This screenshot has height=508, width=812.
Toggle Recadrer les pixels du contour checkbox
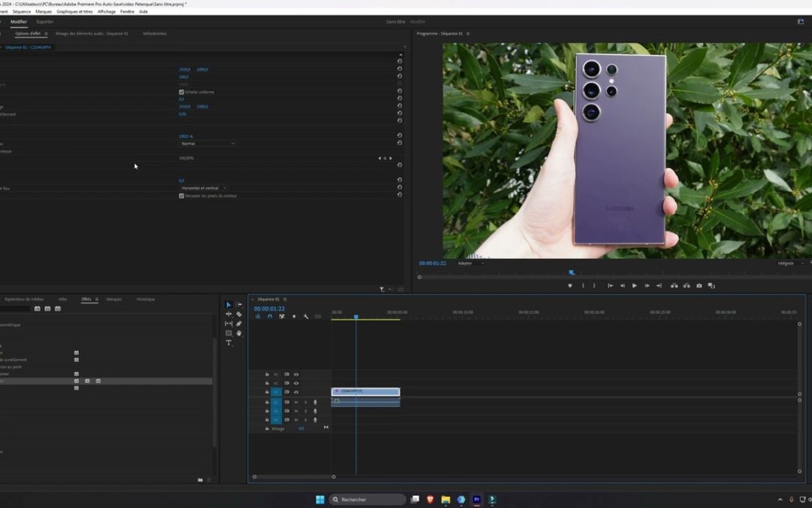click(181, 196)
